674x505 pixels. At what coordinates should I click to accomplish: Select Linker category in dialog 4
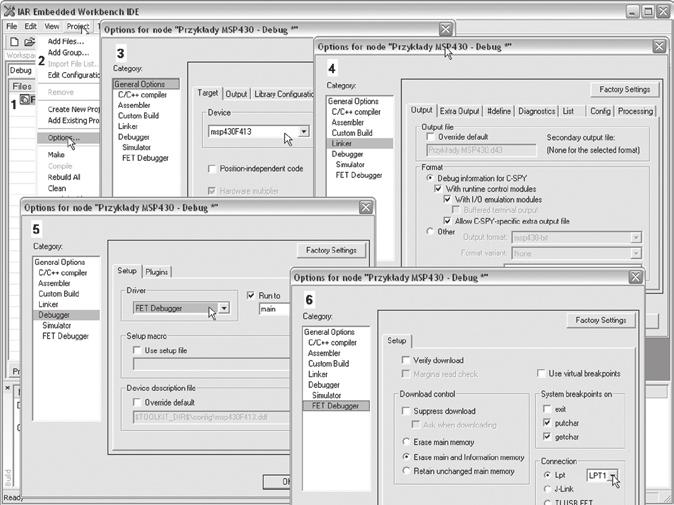tap(360, 143)
